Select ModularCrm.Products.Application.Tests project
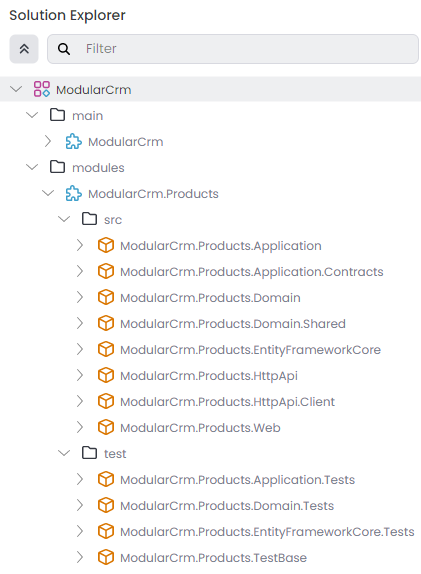421x574 pixels. pyautogui.click(x=238, y=480)
